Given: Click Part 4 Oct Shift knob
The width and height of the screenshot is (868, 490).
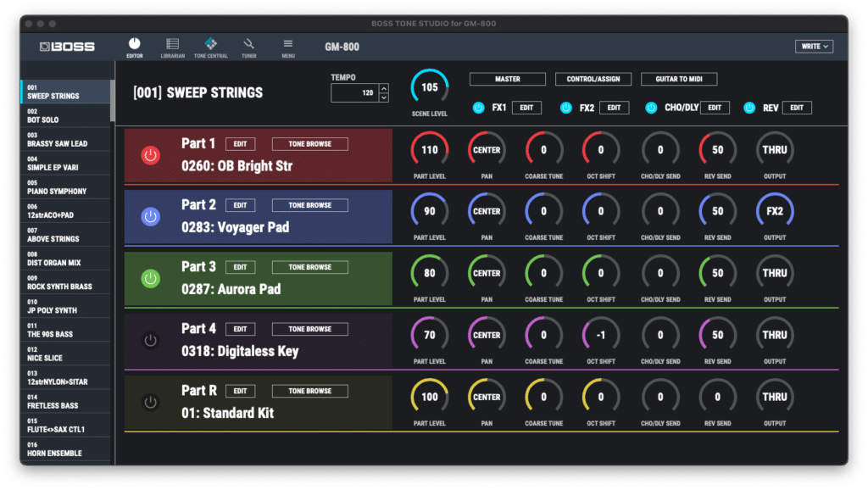Looking at the screenshot, I should (x=601, y=336).
